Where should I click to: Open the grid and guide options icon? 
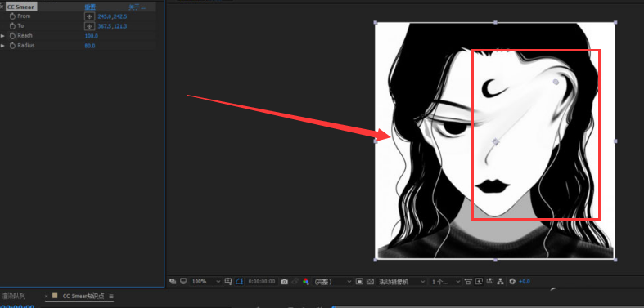228,281
